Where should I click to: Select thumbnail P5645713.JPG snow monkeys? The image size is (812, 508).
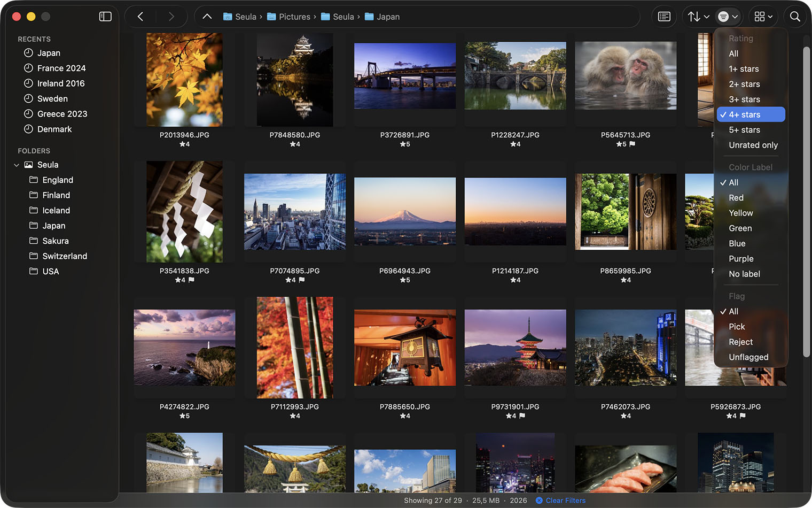pyautogui.click(x=626, y=75)
